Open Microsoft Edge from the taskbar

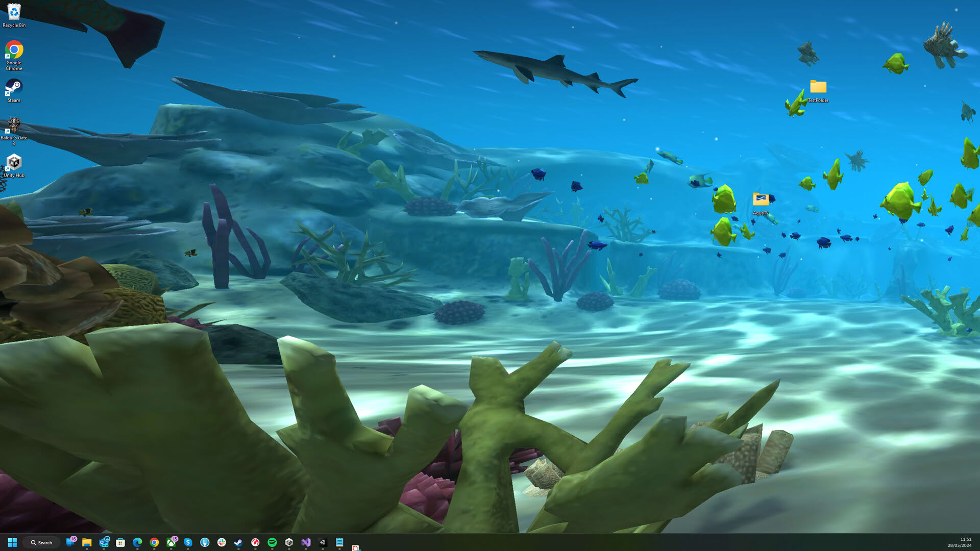(x=137, y=542)
